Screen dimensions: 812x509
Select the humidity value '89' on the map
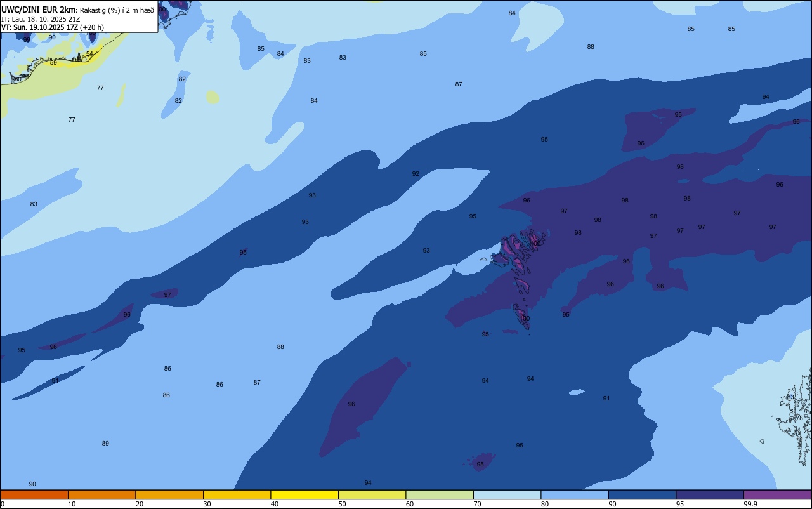coord(105,444)
